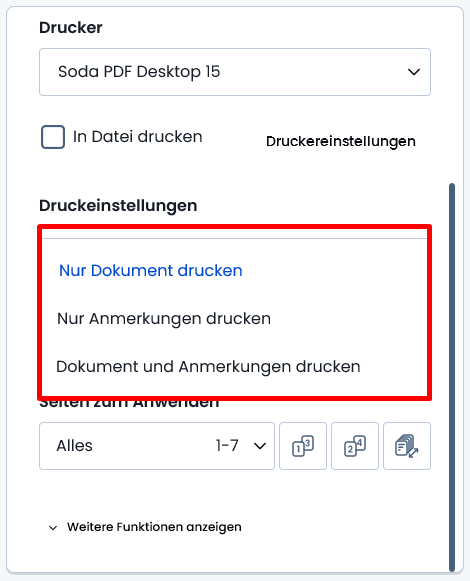Click the small arrow beside Weitere Funktionen anzeigen

[53, 528]
